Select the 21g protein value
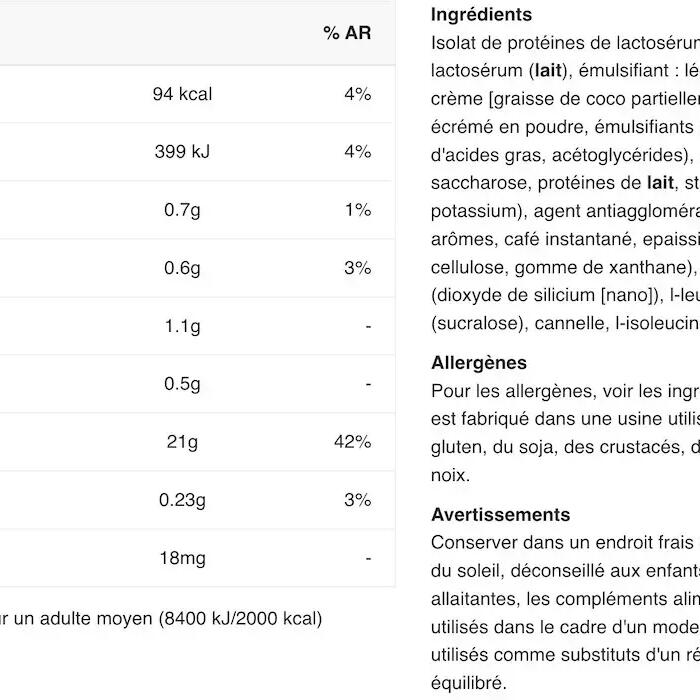Viewport: 700px width, 700px height. click(x=182, y=442)
